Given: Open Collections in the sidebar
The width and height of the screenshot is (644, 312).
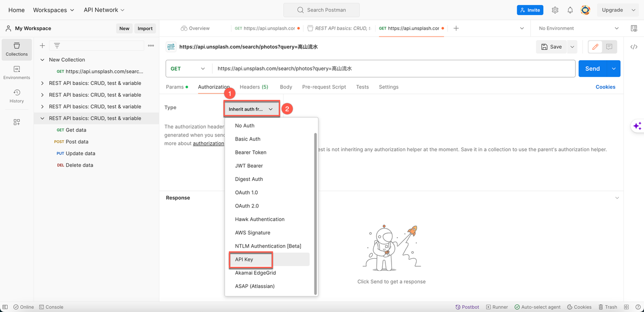Looking at the screenshot, I should [17, 49].
